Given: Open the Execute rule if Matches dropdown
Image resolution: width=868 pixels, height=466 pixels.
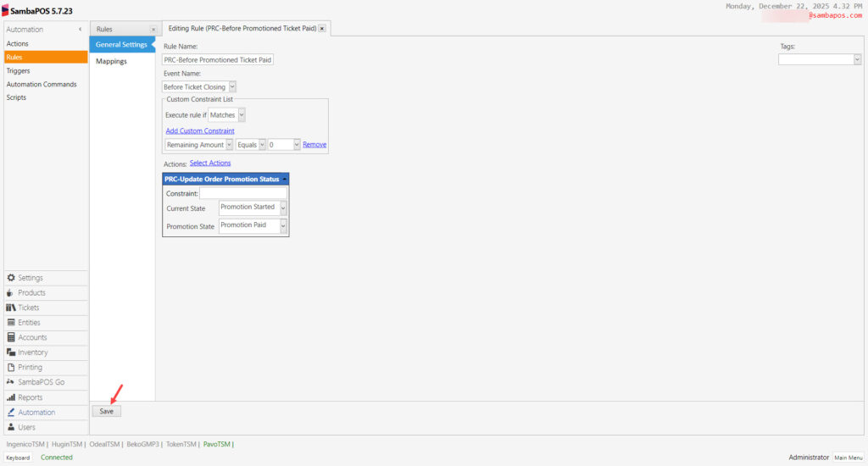Looking at the screenshot, I should click(x=242, y=114).
